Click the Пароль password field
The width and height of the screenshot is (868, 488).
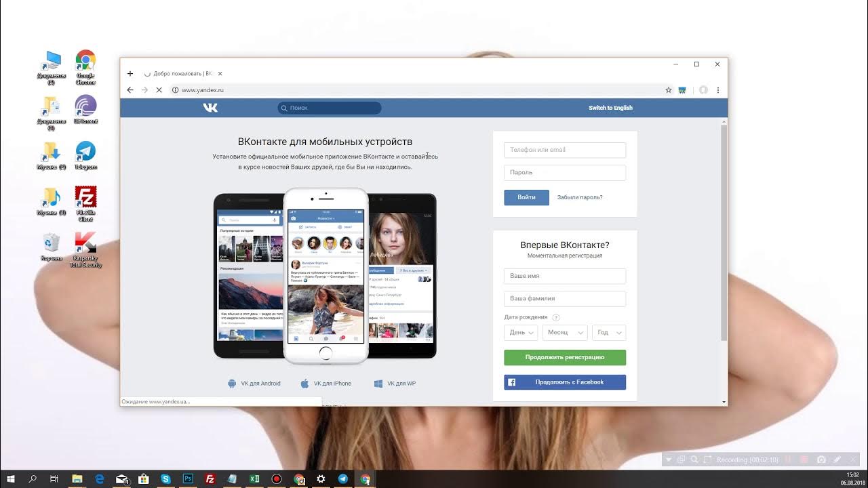565,172
